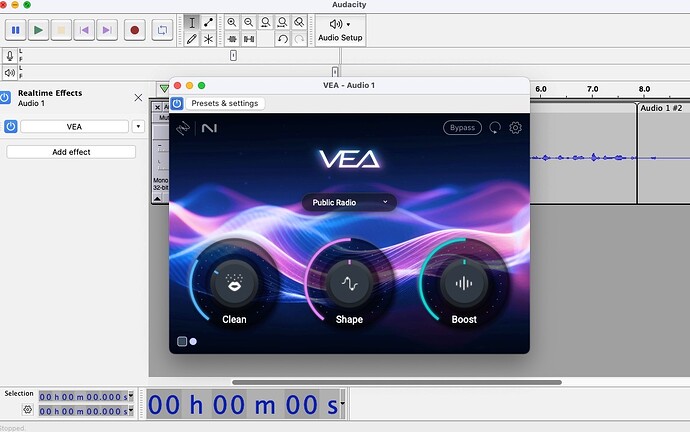Zoom in on the waveform

point(231,22)
